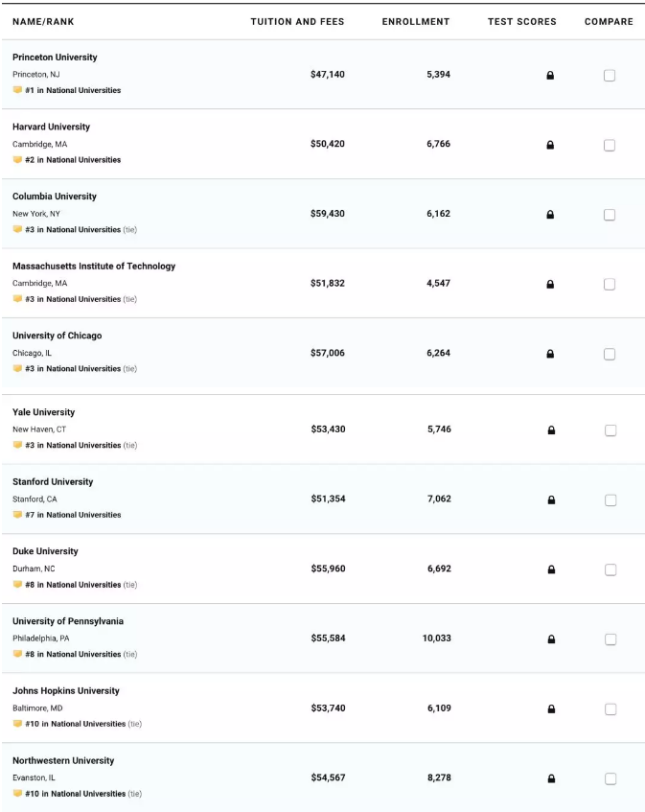The image size is (645, 812).
Task: Open MIT's locked test scores icon
Action: click(550, 285)
